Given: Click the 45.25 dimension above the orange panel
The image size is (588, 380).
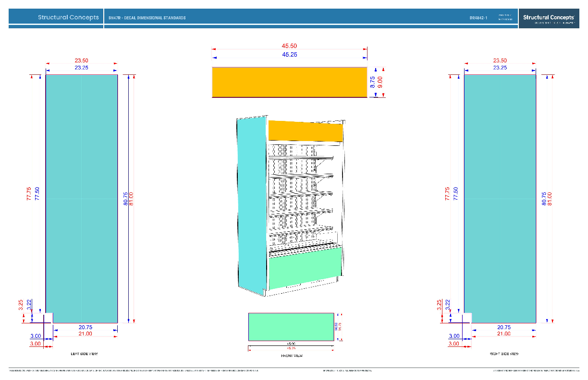Looking at the screenshot, I should click(x=289, y=55).
